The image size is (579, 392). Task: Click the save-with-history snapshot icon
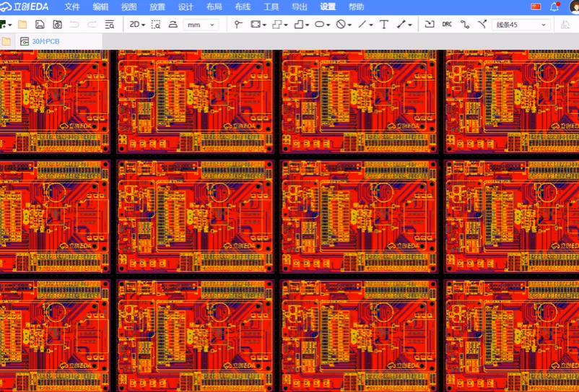57,25
